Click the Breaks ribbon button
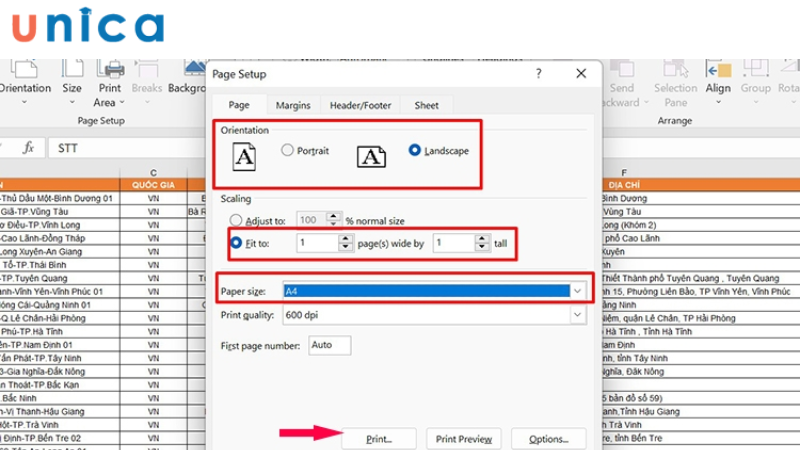Viewport: 800px width, 450px height. point(146,83)
